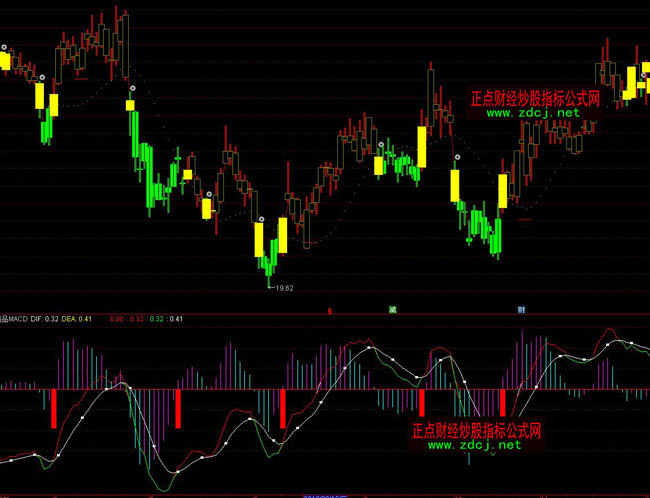The image size is (650, 498).
Task: Click the www.zdcj.net link in MACD panel
Action: coord(475,445)
